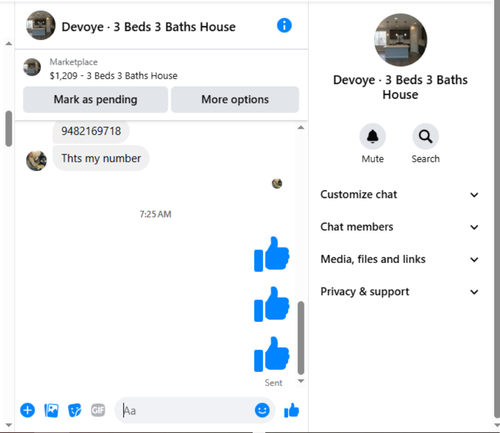Open more actions with the plus icon
Viewport: 500px width, 433px height.
(x=28, y=410)
